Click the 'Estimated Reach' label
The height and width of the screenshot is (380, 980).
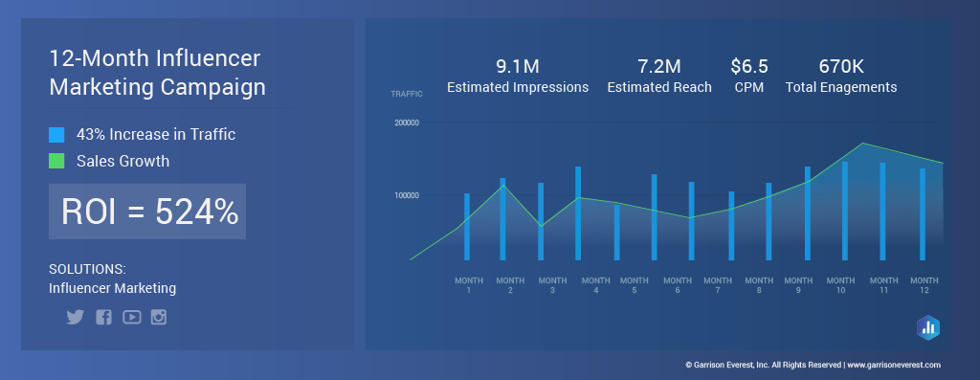tap(659, 87)
